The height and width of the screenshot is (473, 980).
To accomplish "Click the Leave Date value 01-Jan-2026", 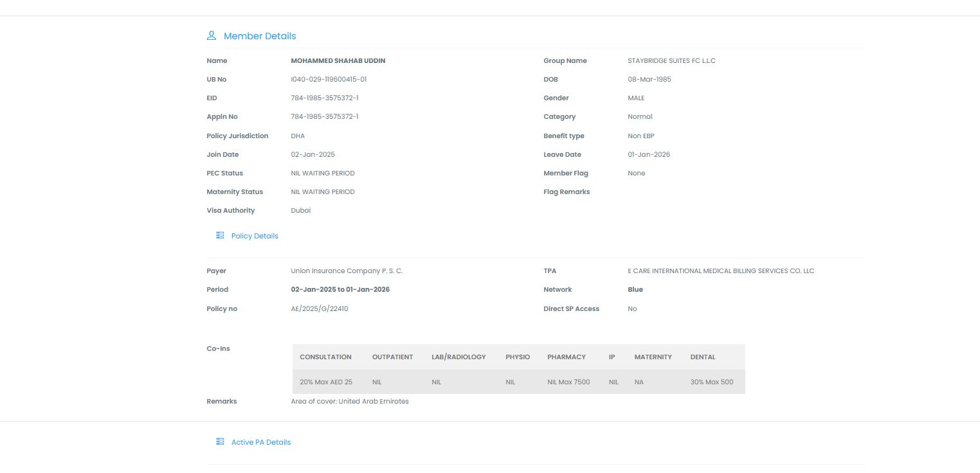I will pyautogui.click(x=649, y=154).
